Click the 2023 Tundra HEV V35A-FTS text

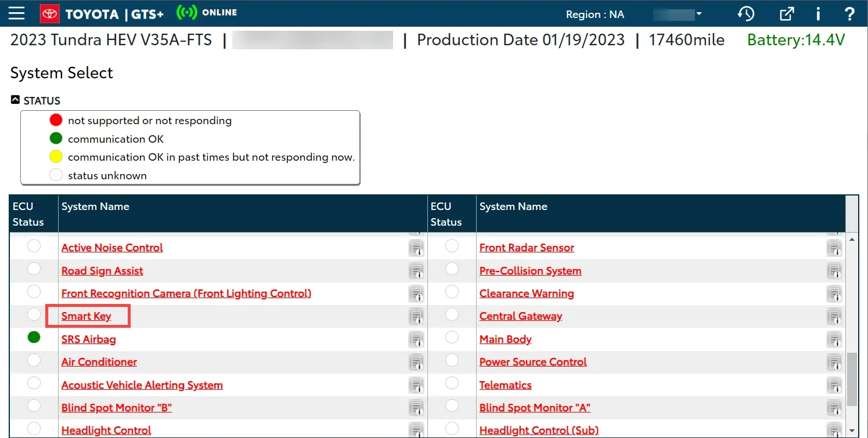click(111, 40)
